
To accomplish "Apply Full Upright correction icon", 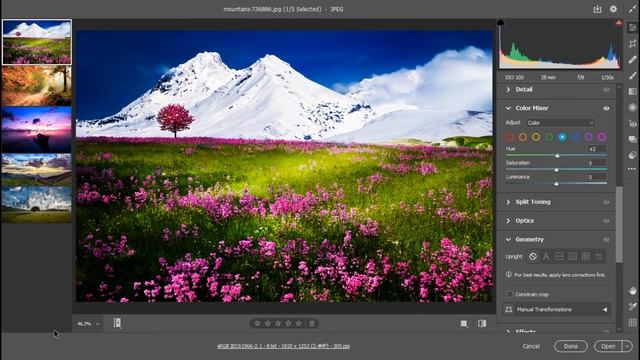I will click(x=586, y=256).
